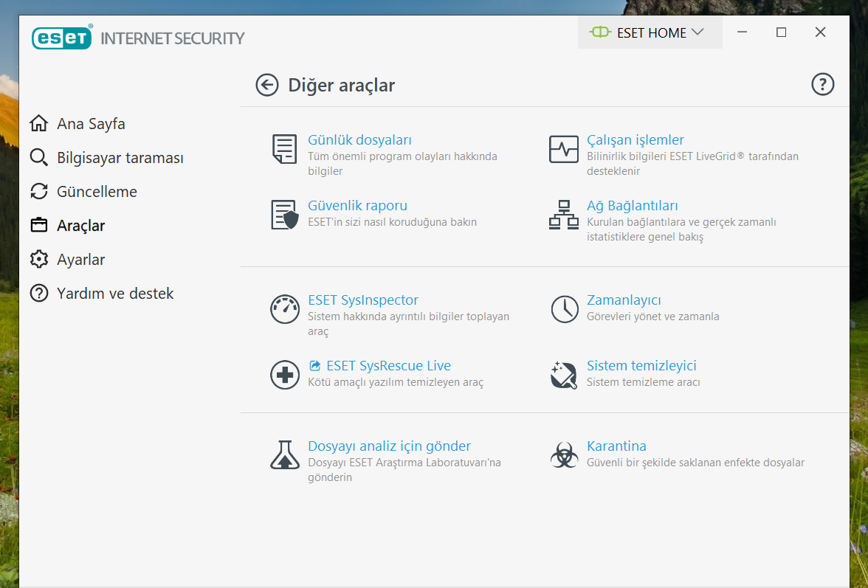Click the Çalışan işlemler description mentioning ESET LiveGrid
868x588 pixels.
coord(692,164)
